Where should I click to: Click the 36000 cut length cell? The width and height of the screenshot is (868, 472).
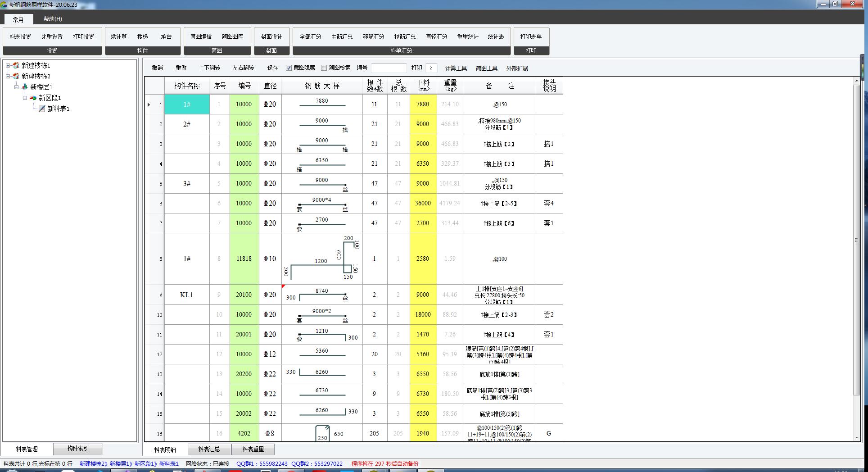(x=423, y=203)
